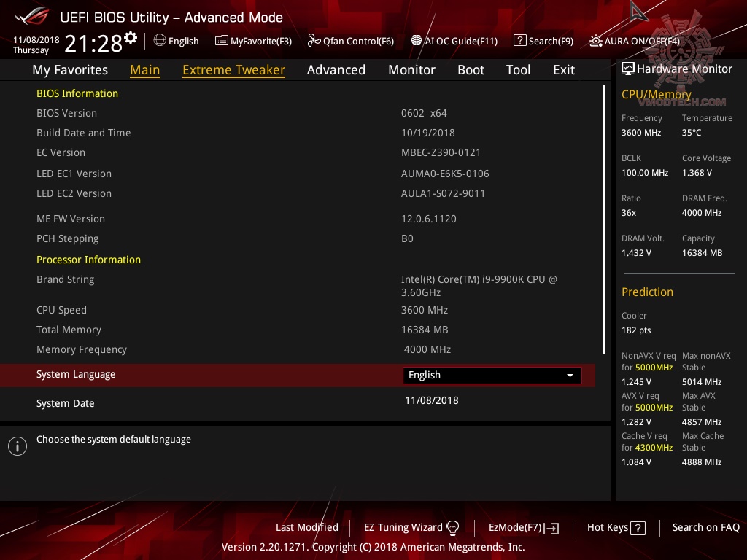Click the Hot Keys question mark box
The height and width of the screenshot is (560, 747).
(638, 528)
